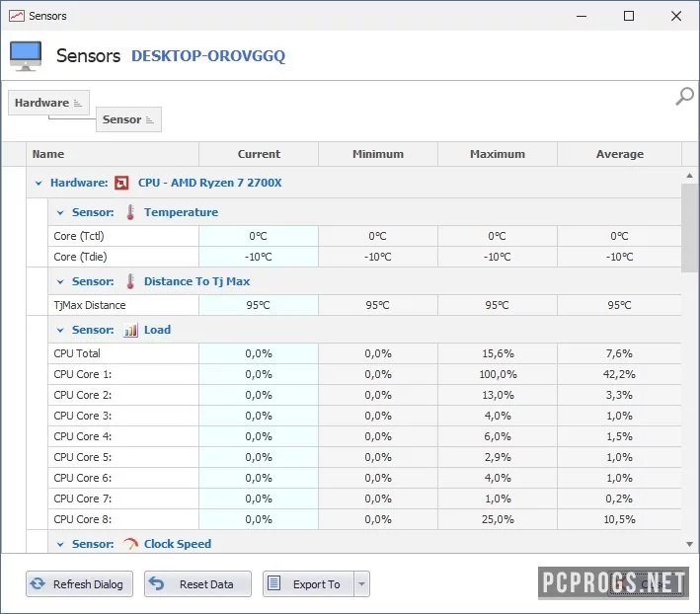Screen dimensions: 700x614
Task: Click the blue monitor icon beside Sensors
Action: [26, 56]
